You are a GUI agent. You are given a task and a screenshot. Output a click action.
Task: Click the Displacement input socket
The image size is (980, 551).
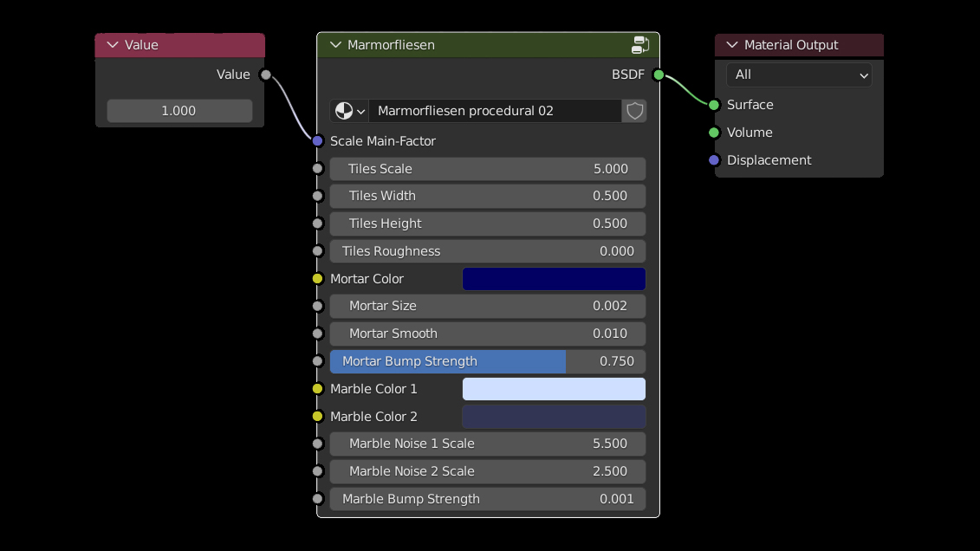(x=714, y=160)
